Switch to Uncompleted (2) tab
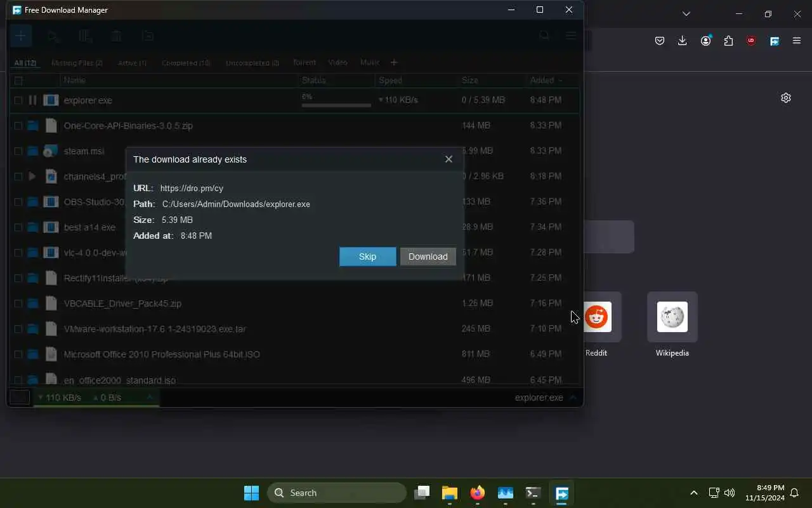Viewport: 812px width, 508px height. (252, 63)
